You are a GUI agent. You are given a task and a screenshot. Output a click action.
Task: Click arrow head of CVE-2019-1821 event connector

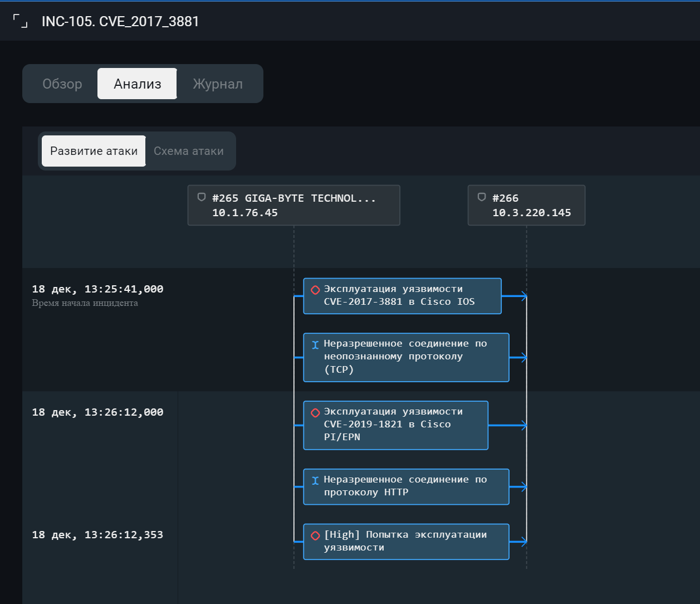pos(523,425)
